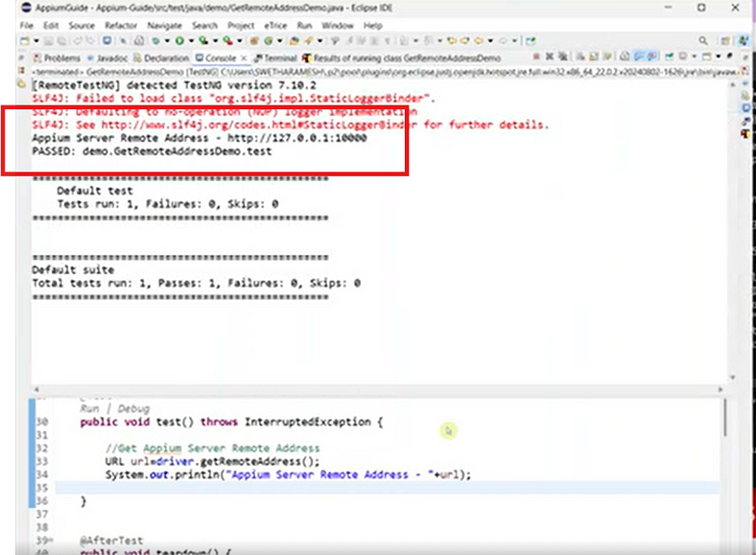This screenshot has height=555, width=756.
Task: Toggle Show Console When Standard Error Changes
Action: 650,57
